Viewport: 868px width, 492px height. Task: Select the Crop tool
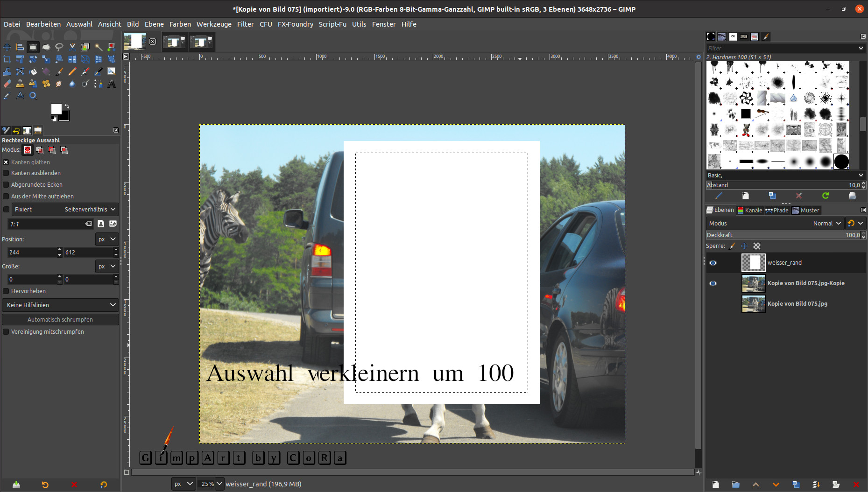click(x=7, y=59)
